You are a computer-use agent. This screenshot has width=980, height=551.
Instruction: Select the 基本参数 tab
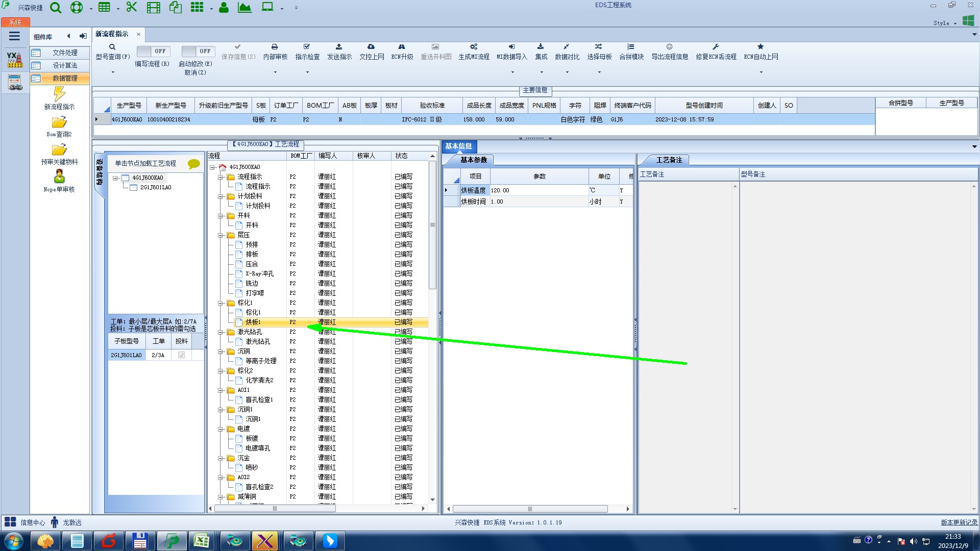473,160
